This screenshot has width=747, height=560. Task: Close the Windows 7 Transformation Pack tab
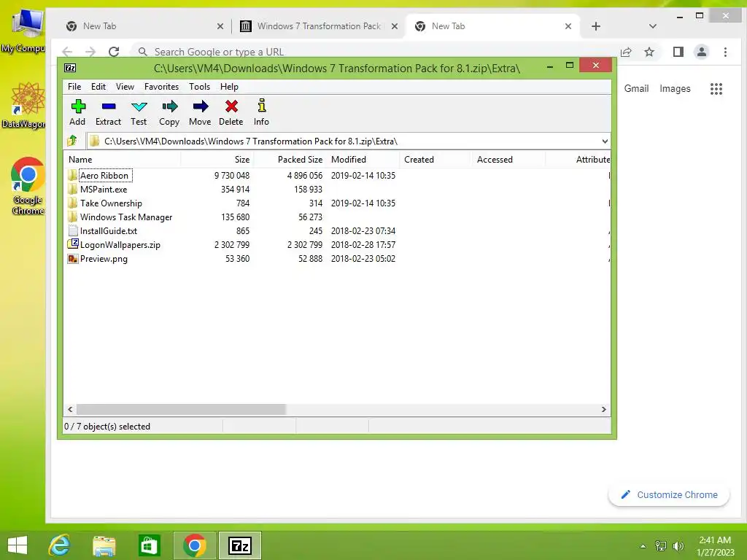coord(395,26)
